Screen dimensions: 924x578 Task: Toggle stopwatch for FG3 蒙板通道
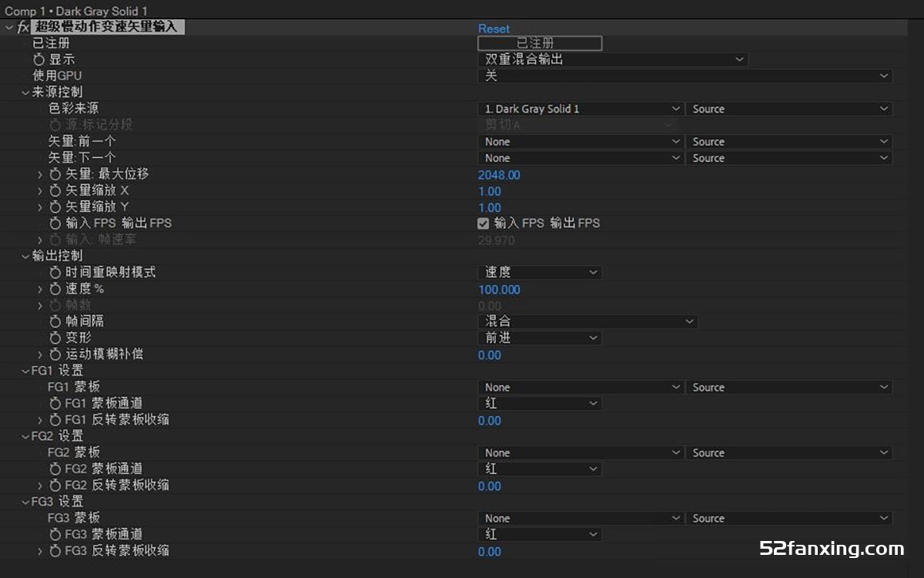coord(55,534)
